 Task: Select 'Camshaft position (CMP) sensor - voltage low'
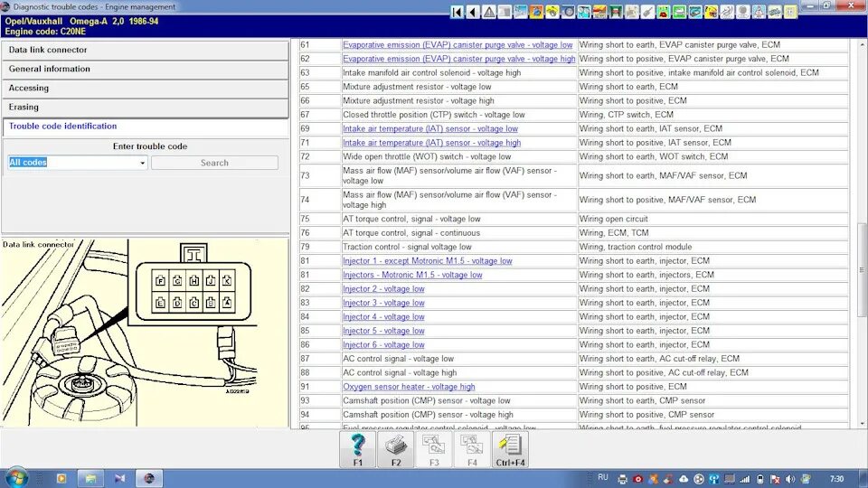click(x=426, y=400)
